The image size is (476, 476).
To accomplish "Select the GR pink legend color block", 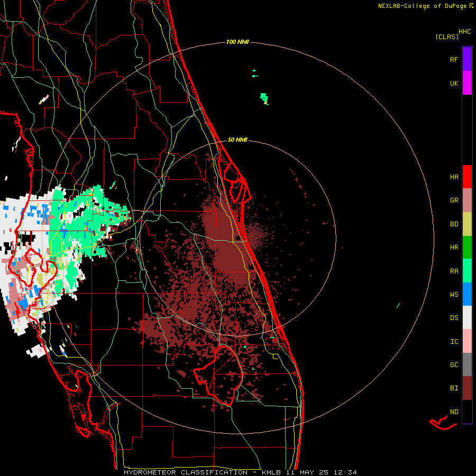I will (x=467, y=200).
